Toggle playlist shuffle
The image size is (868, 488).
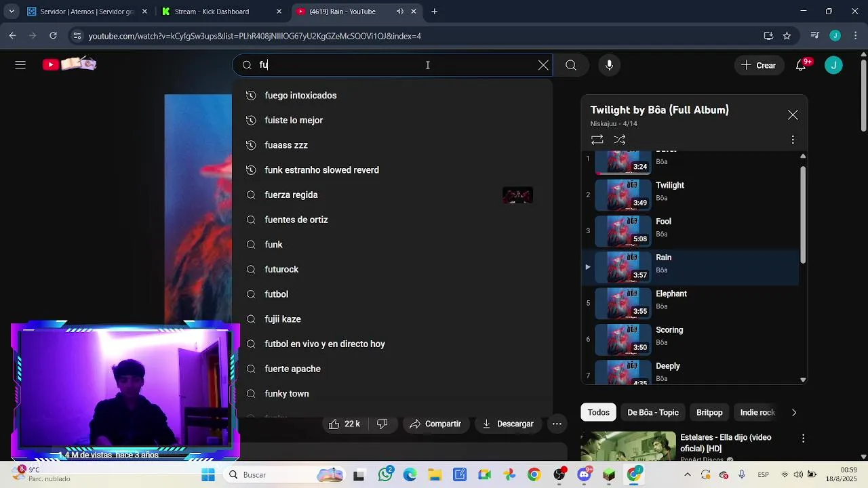pos(620,140)
